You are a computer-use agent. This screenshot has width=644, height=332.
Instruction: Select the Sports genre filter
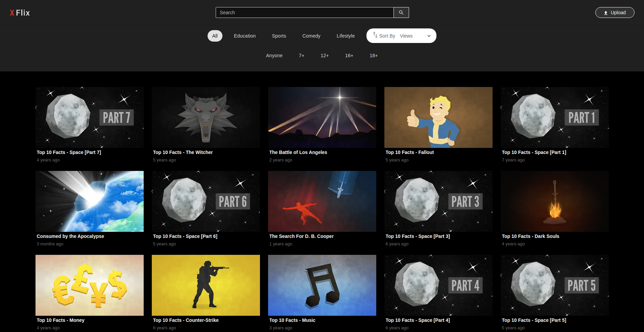pos(279,36)
